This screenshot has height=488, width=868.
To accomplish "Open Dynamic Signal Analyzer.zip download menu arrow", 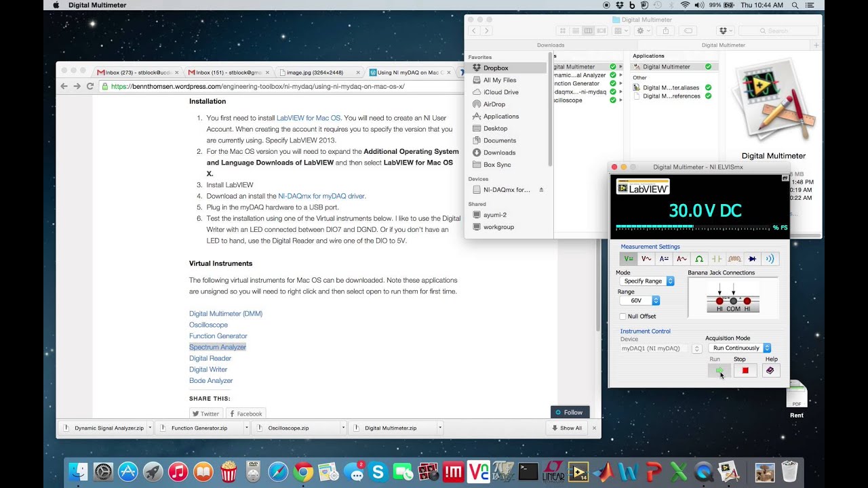I will [150, 428].
